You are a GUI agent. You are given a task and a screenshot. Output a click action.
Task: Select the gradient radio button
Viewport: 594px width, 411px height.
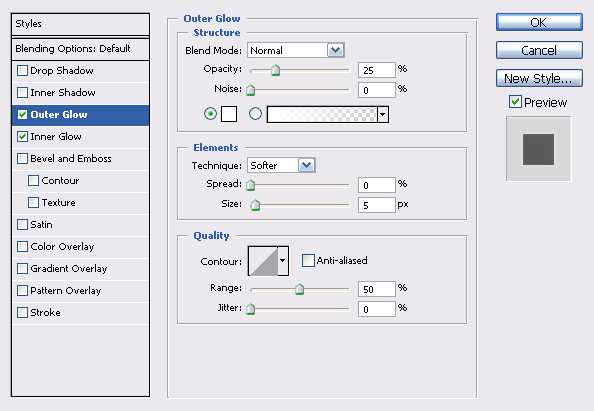pyautogui.click(x=255, y=114)
